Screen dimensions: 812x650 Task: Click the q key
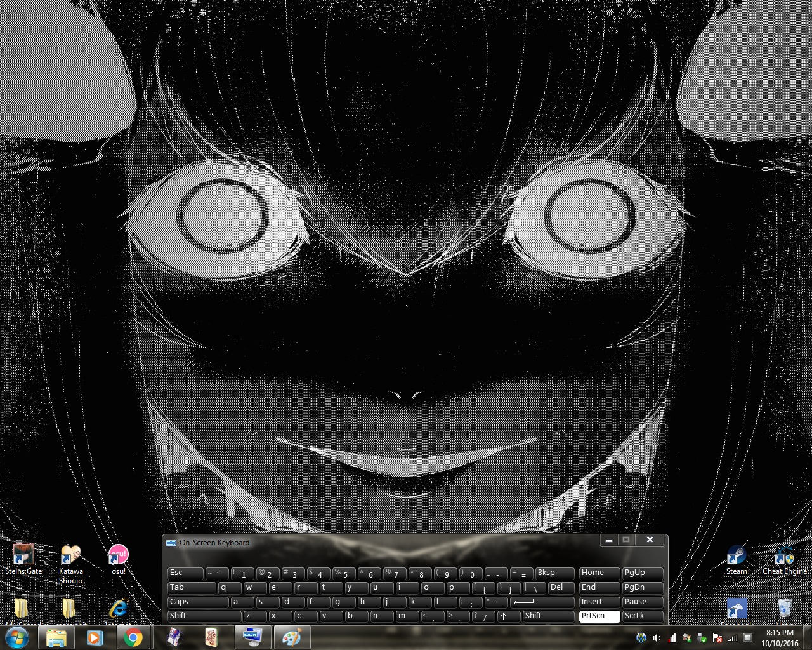click(x=230, y=588)
